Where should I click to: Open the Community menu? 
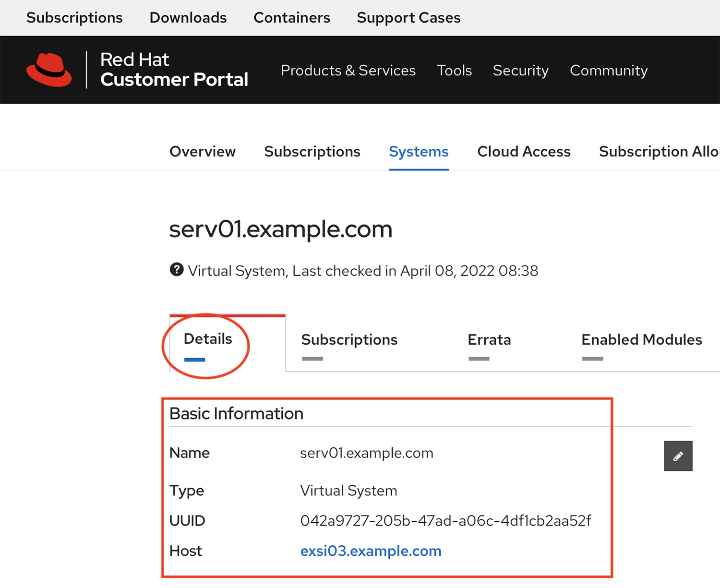[x=608, y=70]
